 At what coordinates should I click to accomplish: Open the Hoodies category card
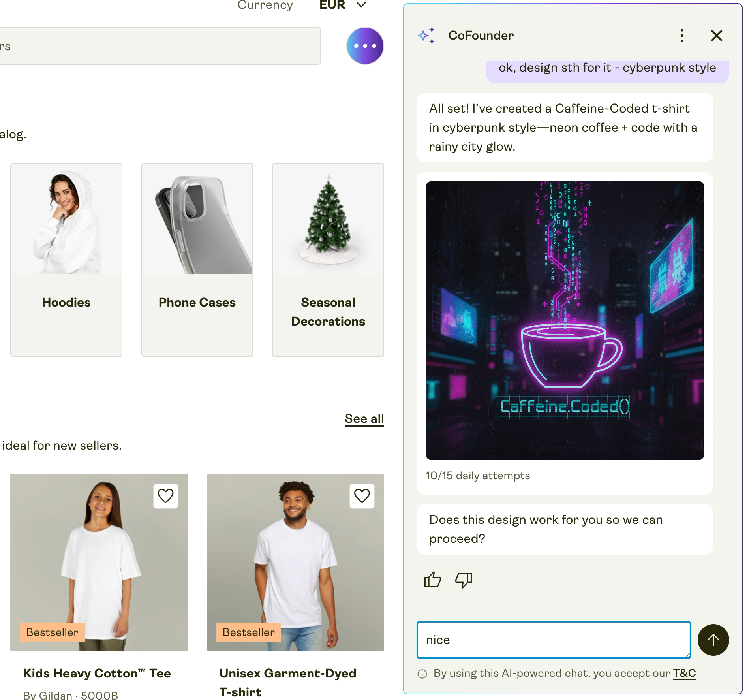66,260
